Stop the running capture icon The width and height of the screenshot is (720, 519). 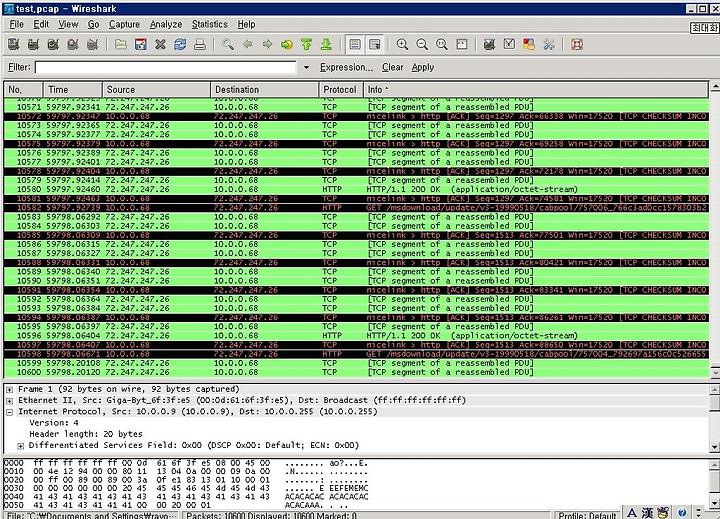(73, 45)
